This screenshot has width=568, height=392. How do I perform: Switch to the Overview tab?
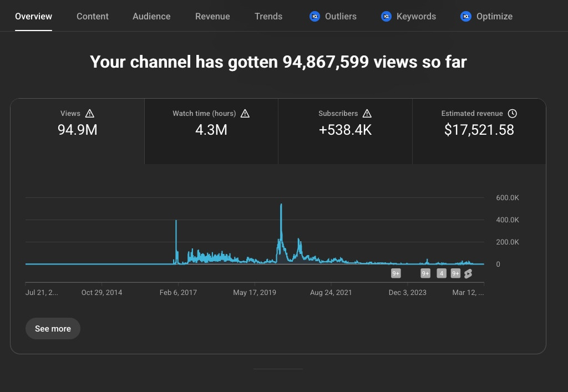pyautogui.click(x=34, y=17)
